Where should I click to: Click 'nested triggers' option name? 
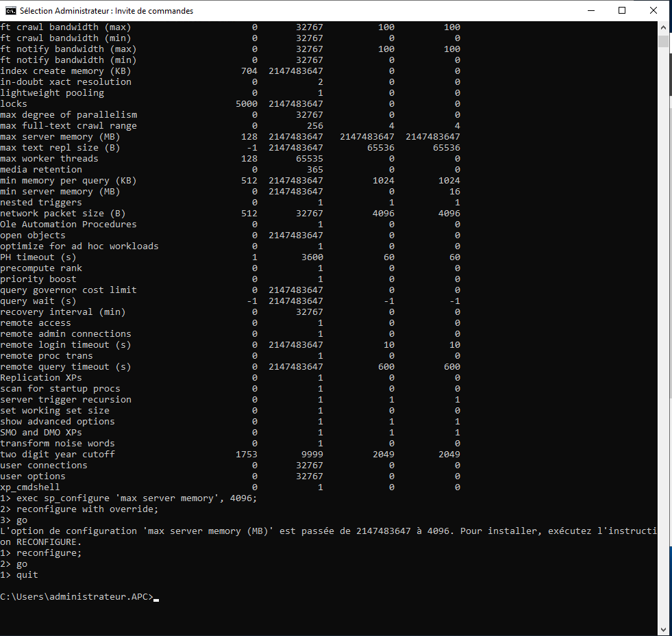pos(40,202)
